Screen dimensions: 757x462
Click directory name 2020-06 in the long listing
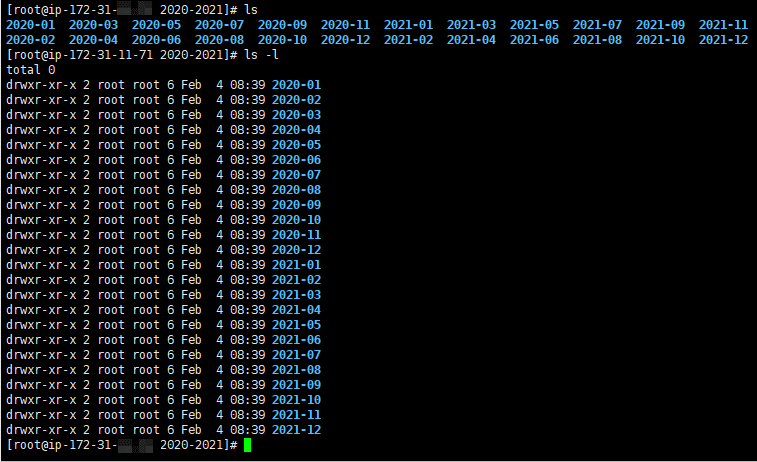(296, 160)
